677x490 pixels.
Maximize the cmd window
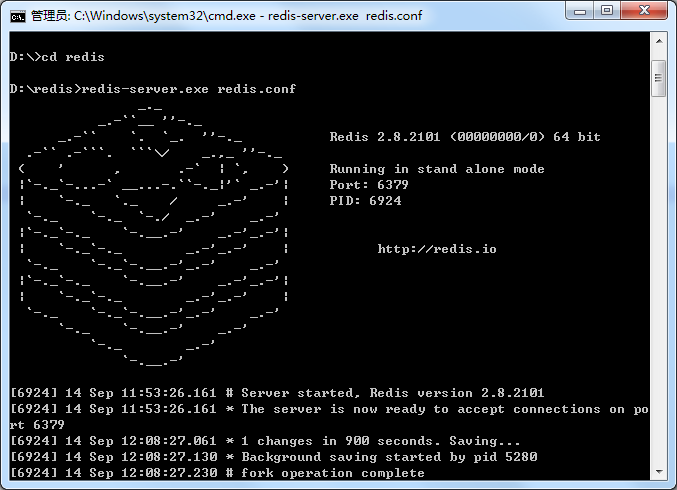click(x=607, y=10)
